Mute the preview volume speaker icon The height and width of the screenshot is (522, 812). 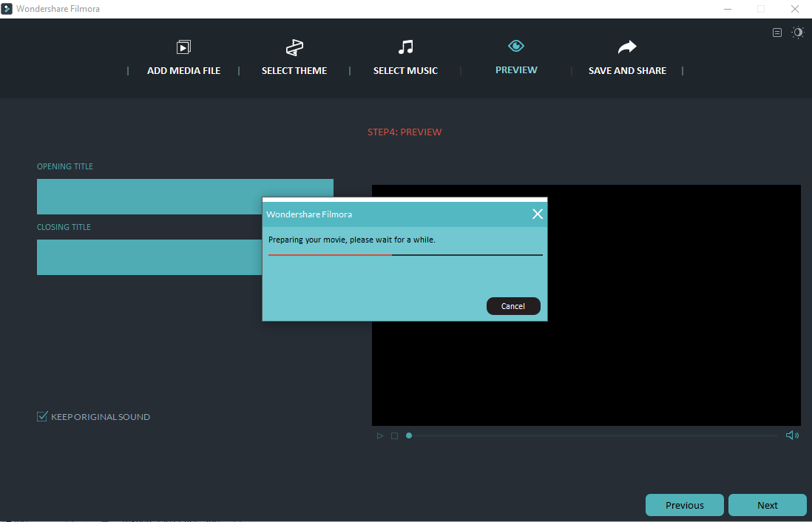[x=792, y=435]
